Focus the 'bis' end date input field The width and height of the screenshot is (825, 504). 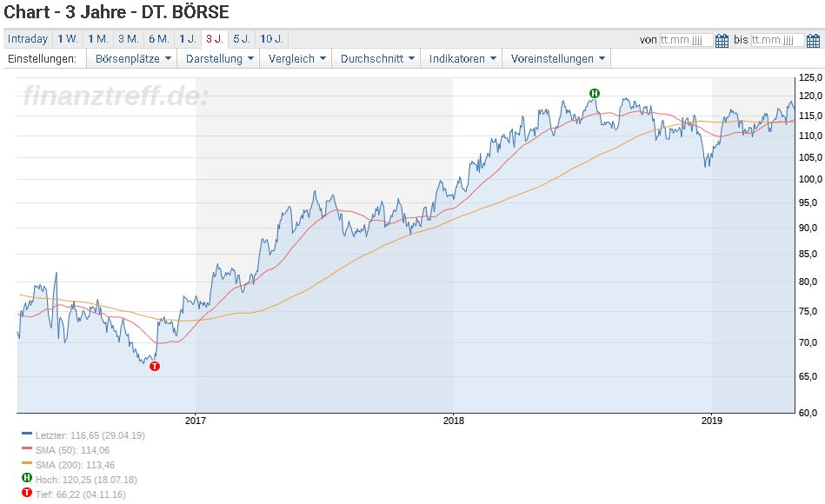777,40
